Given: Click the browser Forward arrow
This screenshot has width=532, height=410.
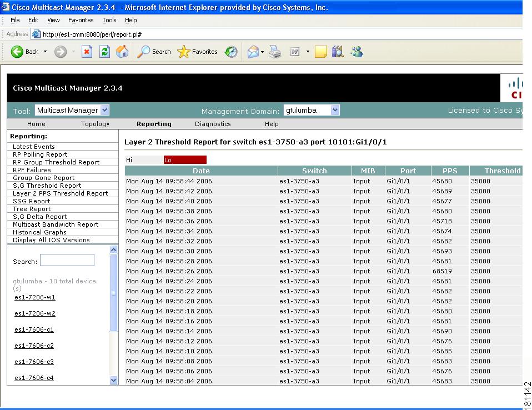Looking at the screenshot, I should pyautogui.click(x=61, y=52).
